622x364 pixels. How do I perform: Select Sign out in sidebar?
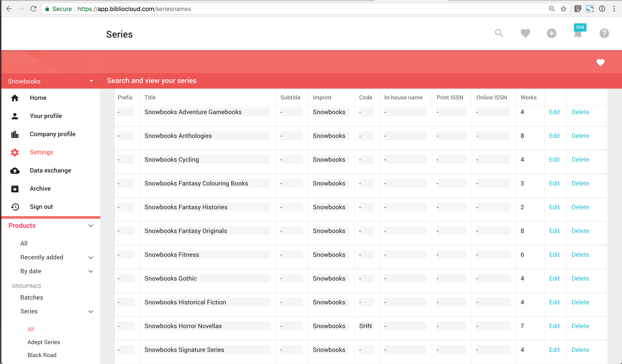tap(41, 207)
